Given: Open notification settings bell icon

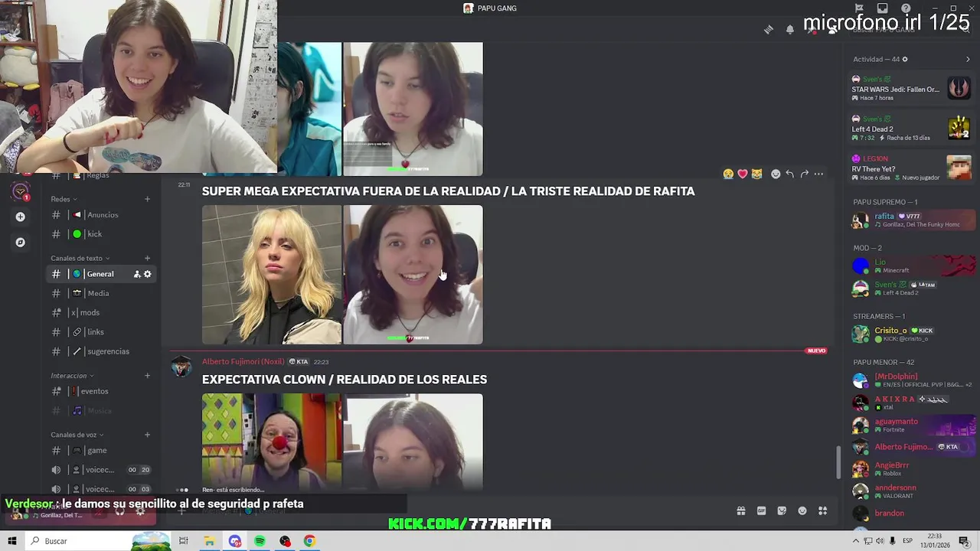Looking at the screenshot, I should click(790, 29).
